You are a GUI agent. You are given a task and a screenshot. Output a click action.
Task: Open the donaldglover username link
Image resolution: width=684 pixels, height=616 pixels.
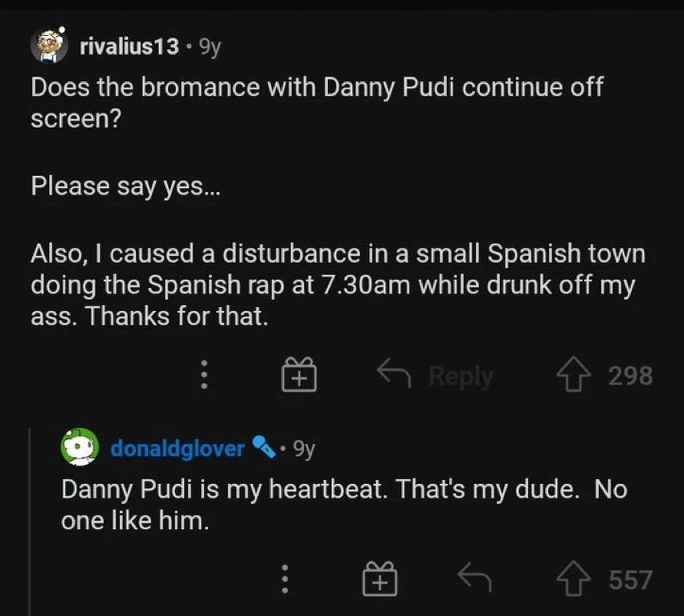[177, 448]
